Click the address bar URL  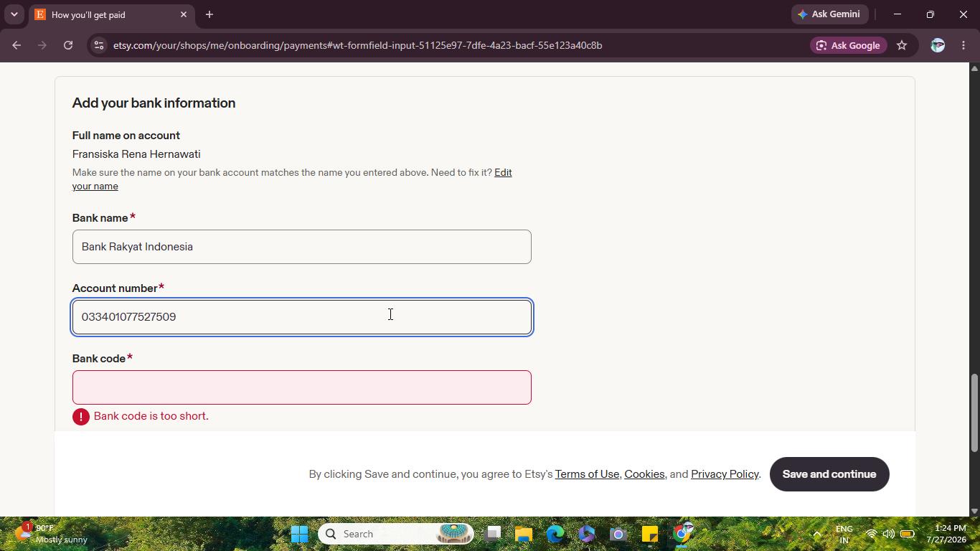click(x=357, y=45)
